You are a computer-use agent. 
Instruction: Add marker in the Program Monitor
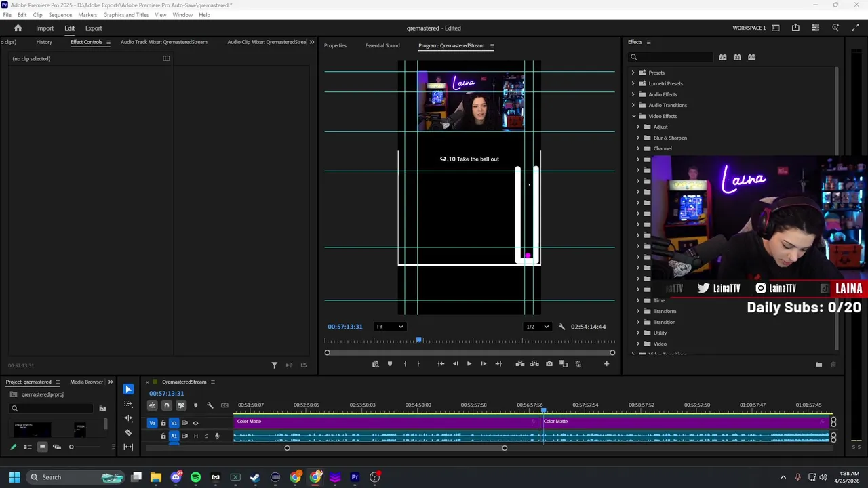[x=390, y=364]
